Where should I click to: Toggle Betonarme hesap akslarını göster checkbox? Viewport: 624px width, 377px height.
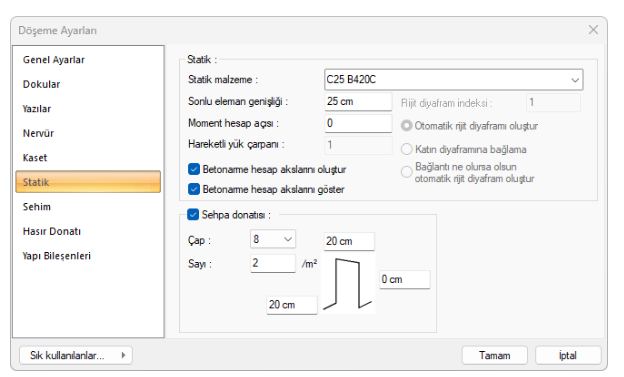[x=194, y=189]
